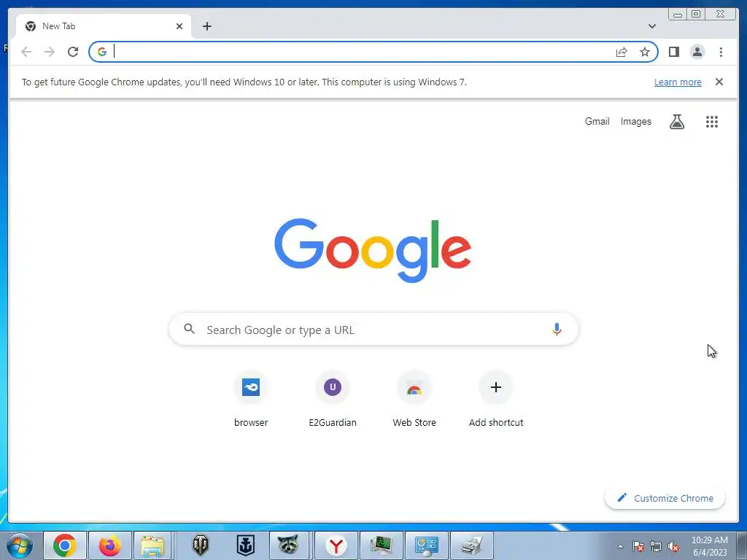Screen dimensions: 747x560
Task: Click Add shortcut tile
Action: pyautogui.click(x=496, y=400)
